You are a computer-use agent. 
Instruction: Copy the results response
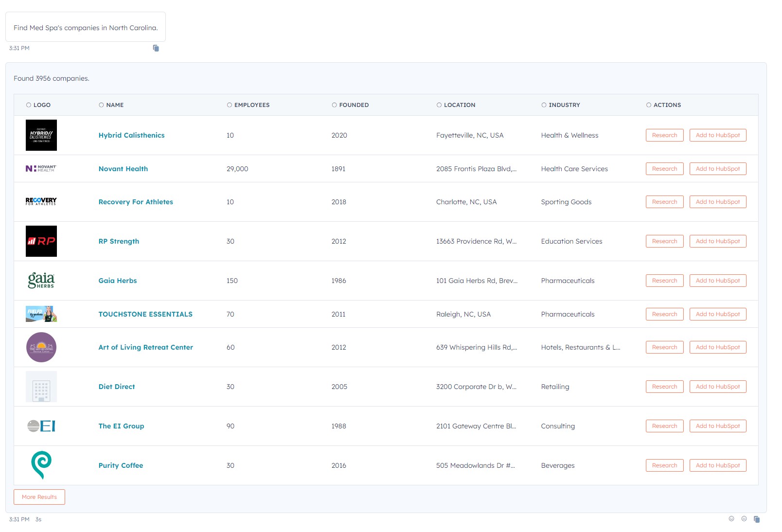click(757, 519)
